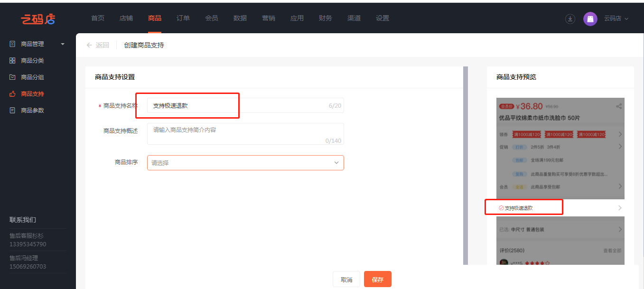Viewport: 644px width, 289px height.
Task: Click the 商品分类 grid icon
Action: pos(12,61)
